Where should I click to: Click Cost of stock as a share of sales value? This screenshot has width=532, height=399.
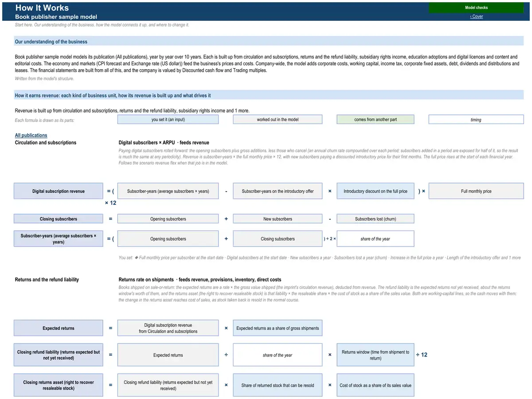376,385
